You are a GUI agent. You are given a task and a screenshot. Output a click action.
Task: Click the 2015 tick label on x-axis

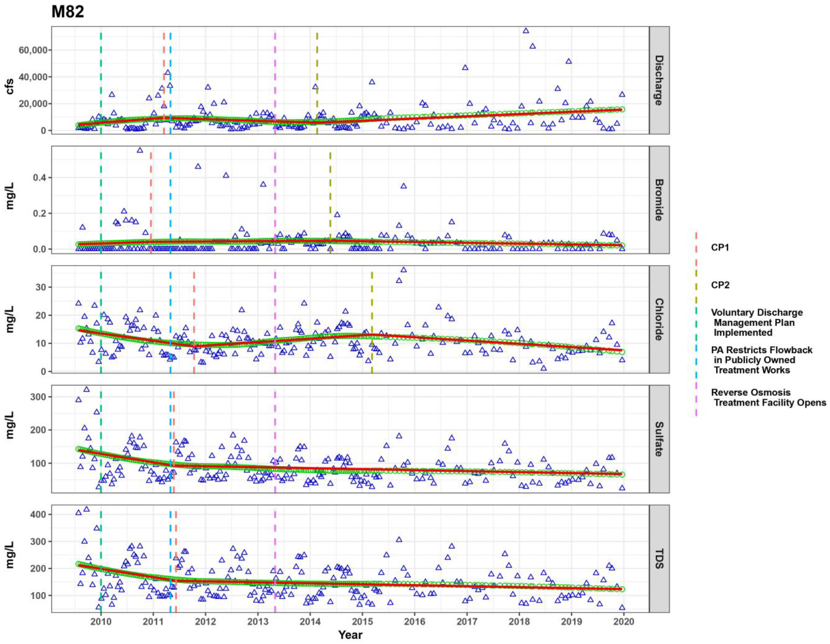[x=362, y=622]
